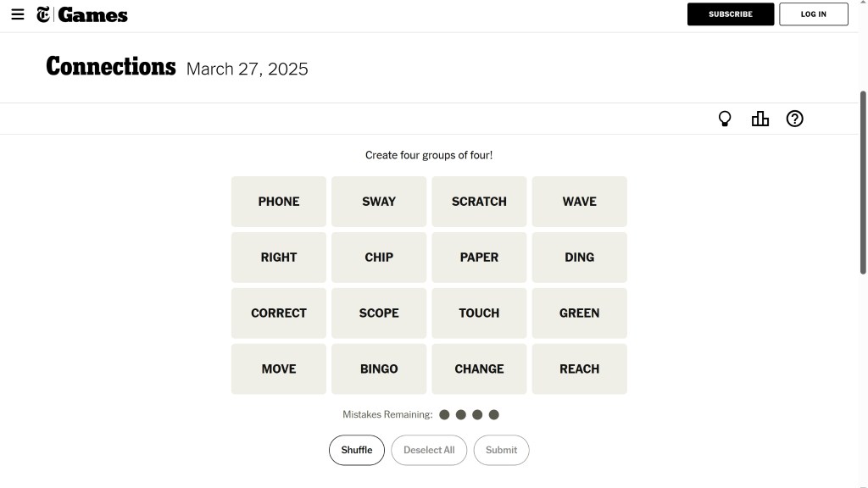This screenshot has height=488, width=868.
Task: Tap the PAPER word tile
Action: coord(479,258)
